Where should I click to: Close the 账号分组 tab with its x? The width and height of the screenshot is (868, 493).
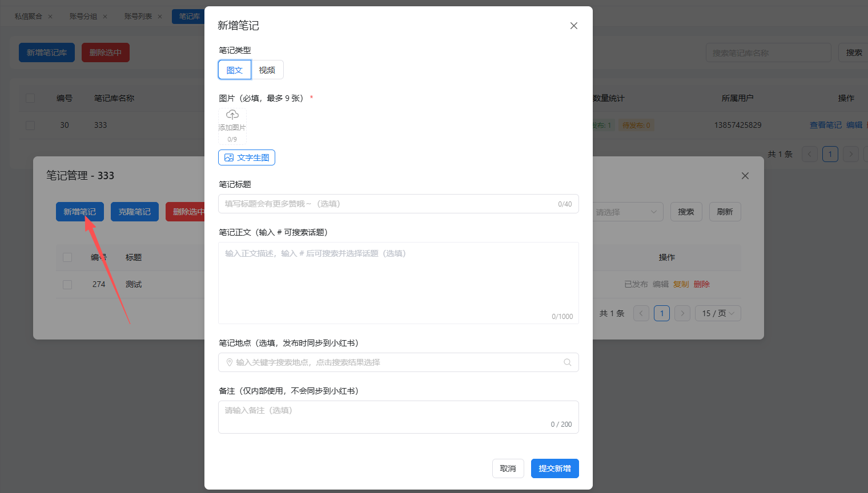click(x=105, y=17)
